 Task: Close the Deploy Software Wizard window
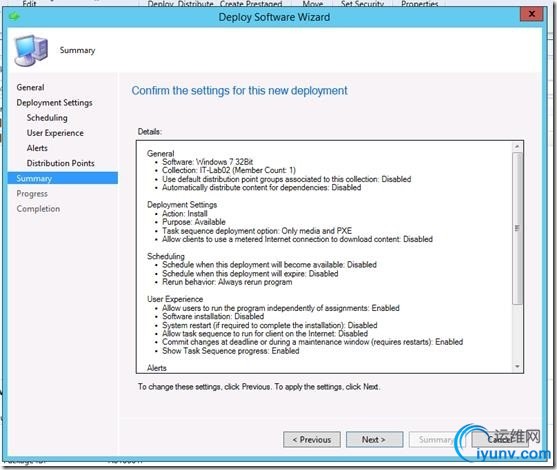click(531, 14)
